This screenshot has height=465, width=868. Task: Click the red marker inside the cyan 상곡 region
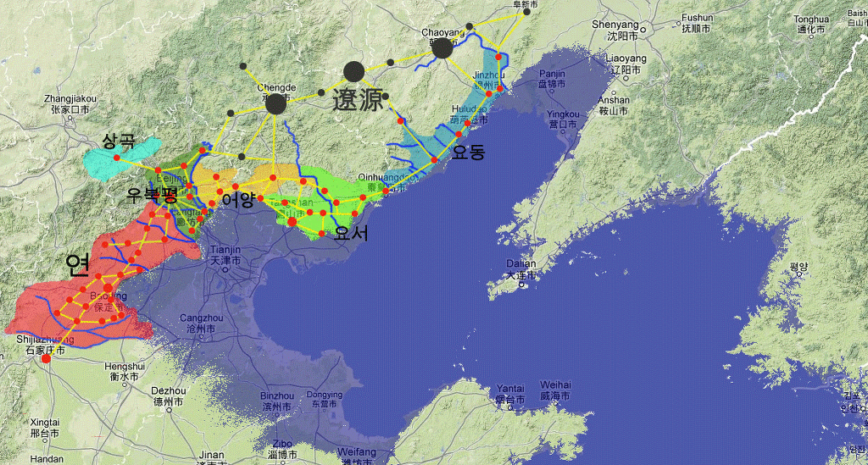[117, 158]
